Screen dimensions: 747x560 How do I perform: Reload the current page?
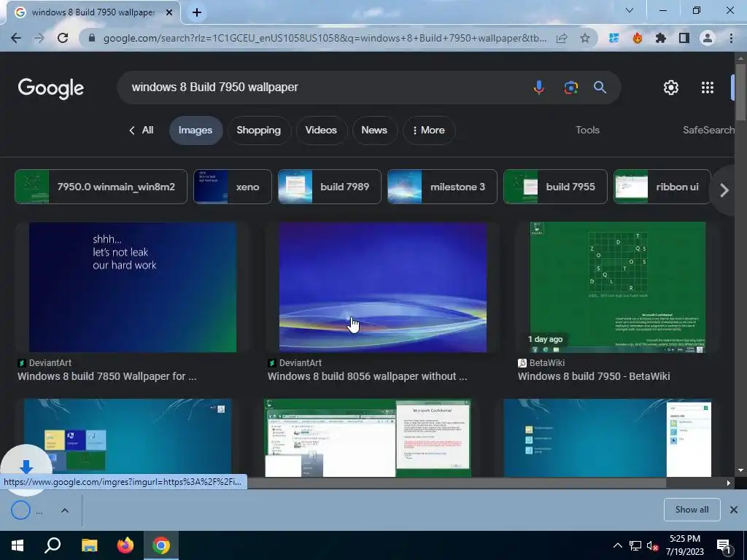[x=63, y=38]
